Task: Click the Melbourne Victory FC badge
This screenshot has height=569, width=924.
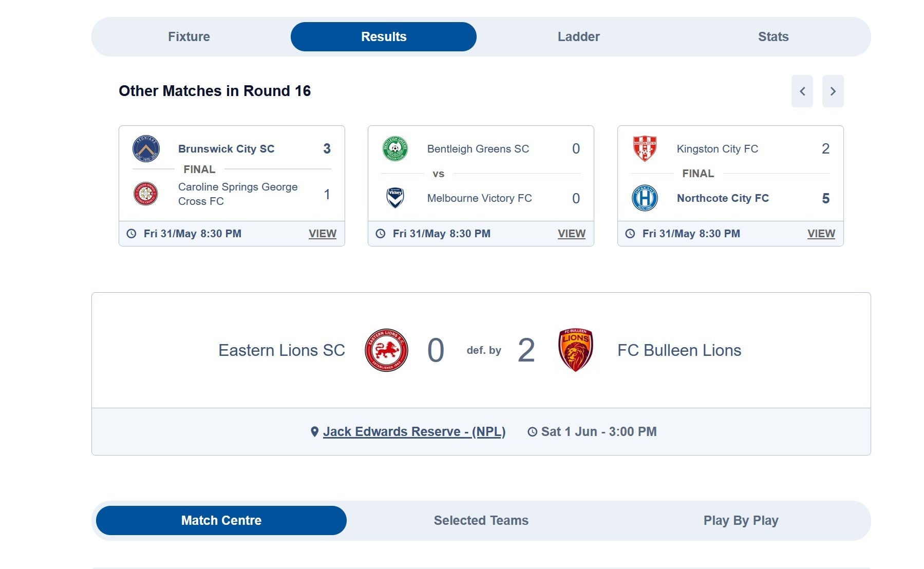Action: [x=395, y=198]
